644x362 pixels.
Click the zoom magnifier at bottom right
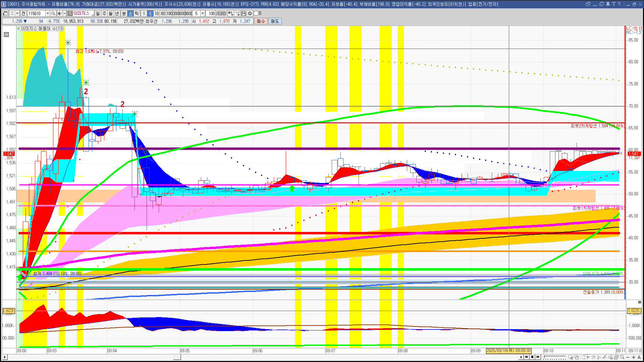pyautogui.click(x=622, y=357)
